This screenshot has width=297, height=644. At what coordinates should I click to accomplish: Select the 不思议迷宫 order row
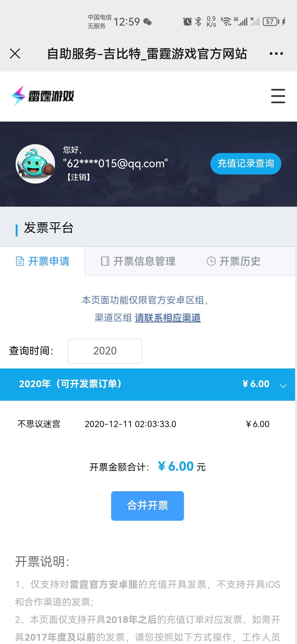click(143, 424)
